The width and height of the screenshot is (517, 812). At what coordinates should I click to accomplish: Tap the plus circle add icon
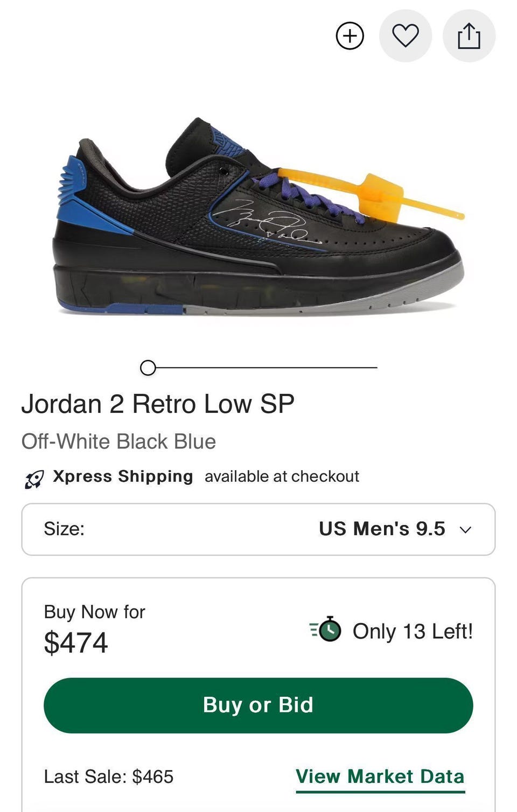coord(350,36)
